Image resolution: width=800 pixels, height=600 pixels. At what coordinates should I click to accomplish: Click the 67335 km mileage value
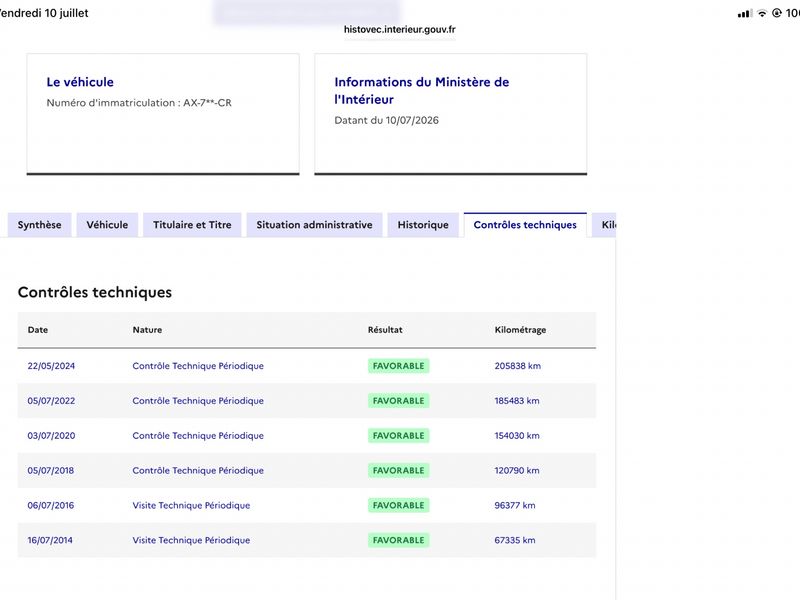pos(515,540)
